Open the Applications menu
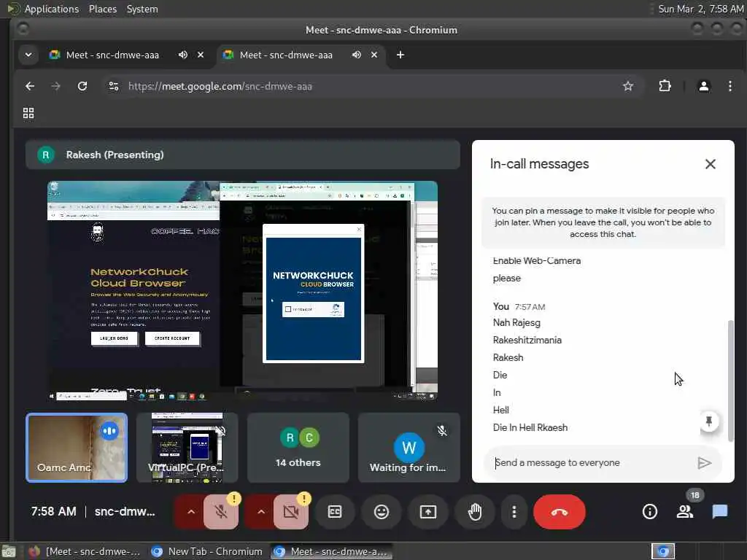Image resolution: width=747 pixels, height=560 pixels. [x=52, y=9]
